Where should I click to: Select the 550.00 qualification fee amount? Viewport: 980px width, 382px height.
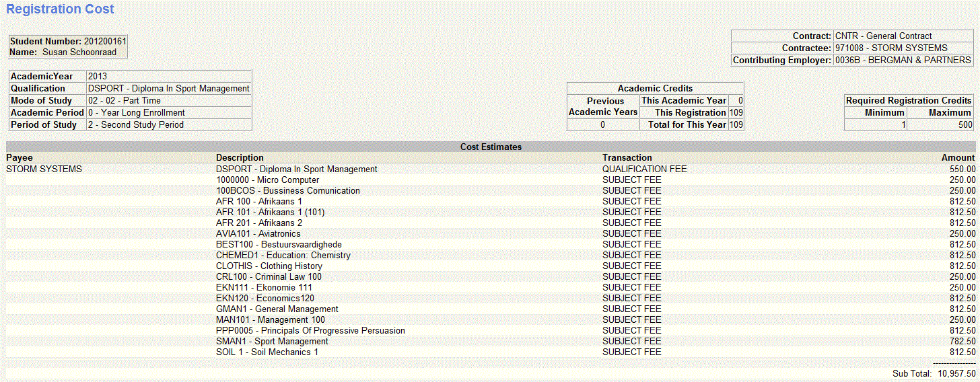pyautogui.click(x=963, y=169)
